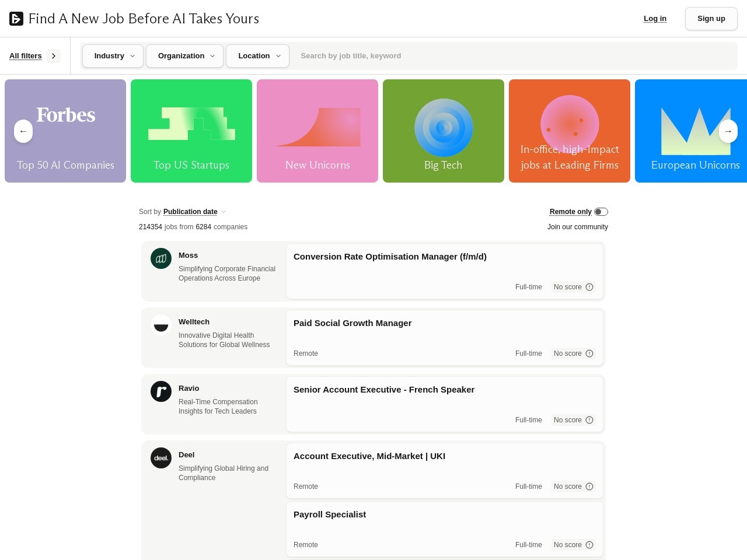Open Payroll Specialist job listing
The height and width of the screenshot is (560, 747).
[x=445, y=529]
